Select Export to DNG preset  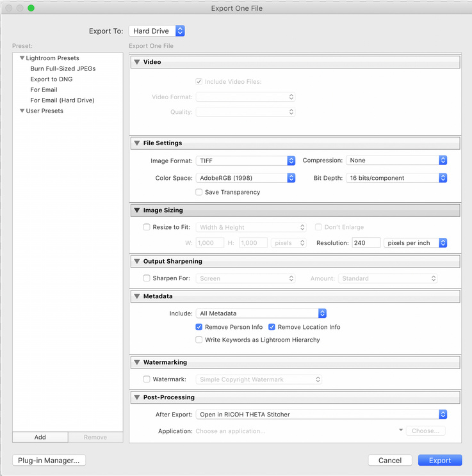51,79
